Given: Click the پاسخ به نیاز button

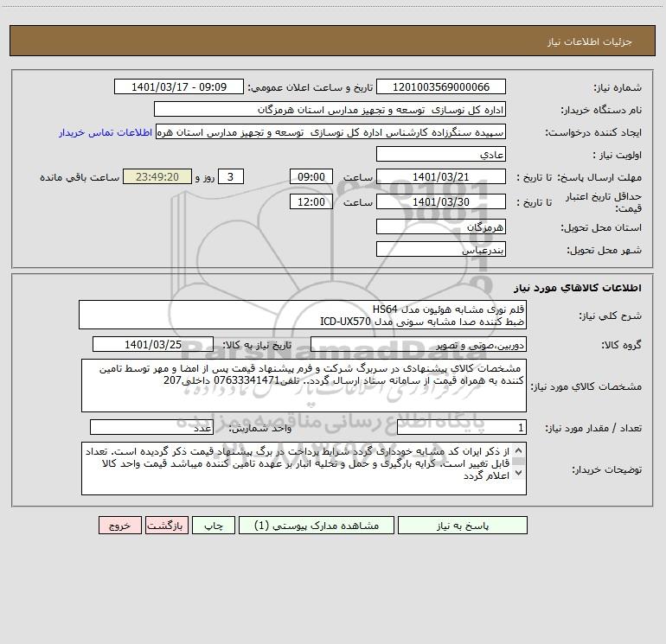Looking at the screenshot, I should click(462, 526).
